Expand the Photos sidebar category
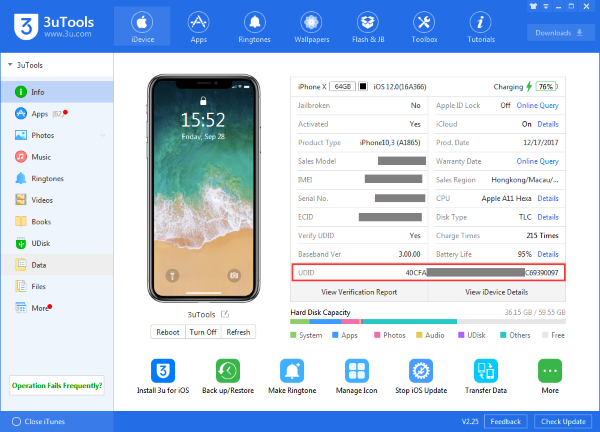600x432 pixels. tap(61, 136)
